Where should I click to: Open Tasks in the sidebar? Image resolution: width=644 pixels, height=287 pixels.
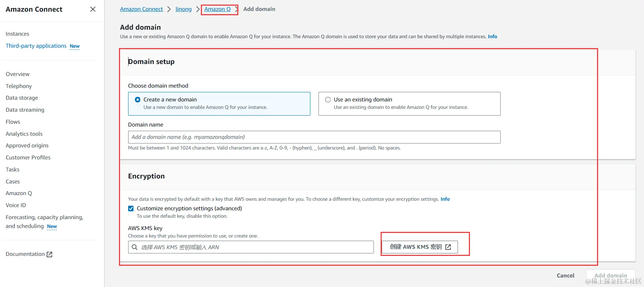pos(12,170)
